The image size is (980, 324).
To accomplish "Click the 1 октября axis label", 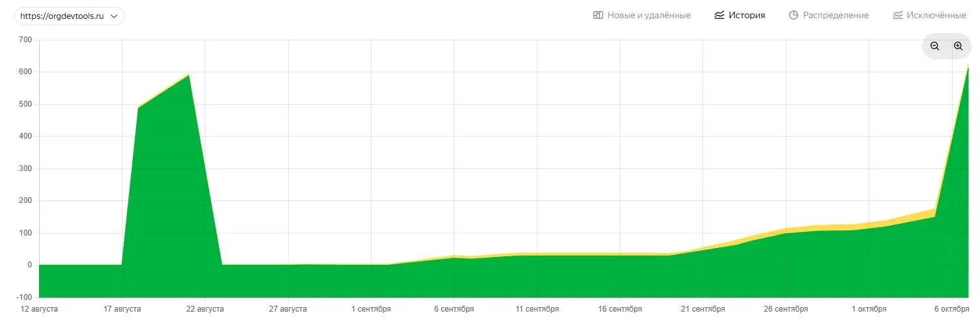I will pos(870,309).
